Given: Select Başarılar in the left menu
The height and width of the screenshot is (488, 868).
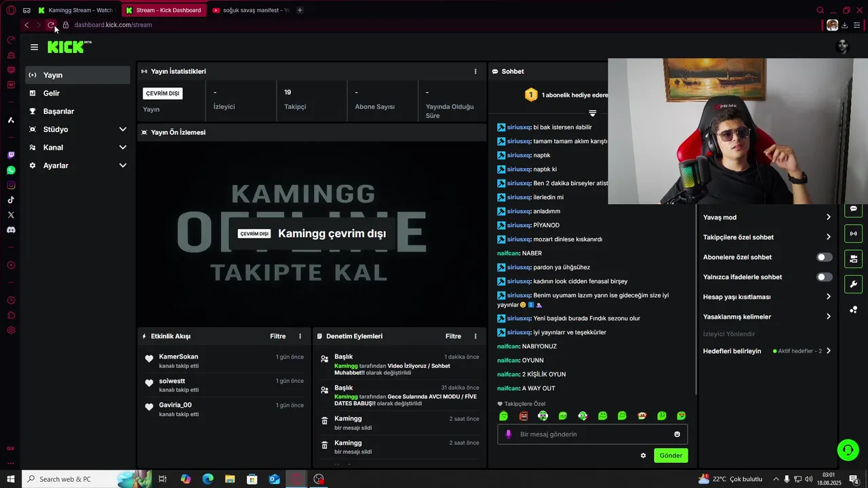Looking at the screenshot, I should 77,111.
